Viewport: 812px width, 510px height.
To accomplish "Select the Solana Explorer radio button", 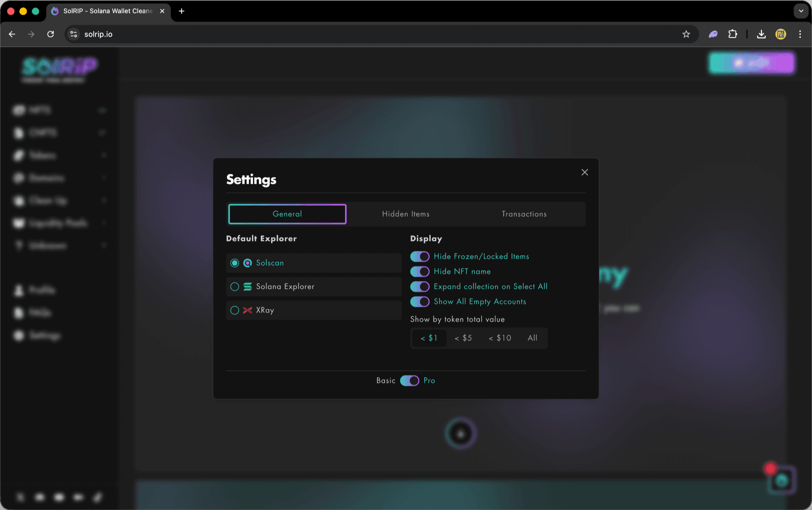I will 235,287.
